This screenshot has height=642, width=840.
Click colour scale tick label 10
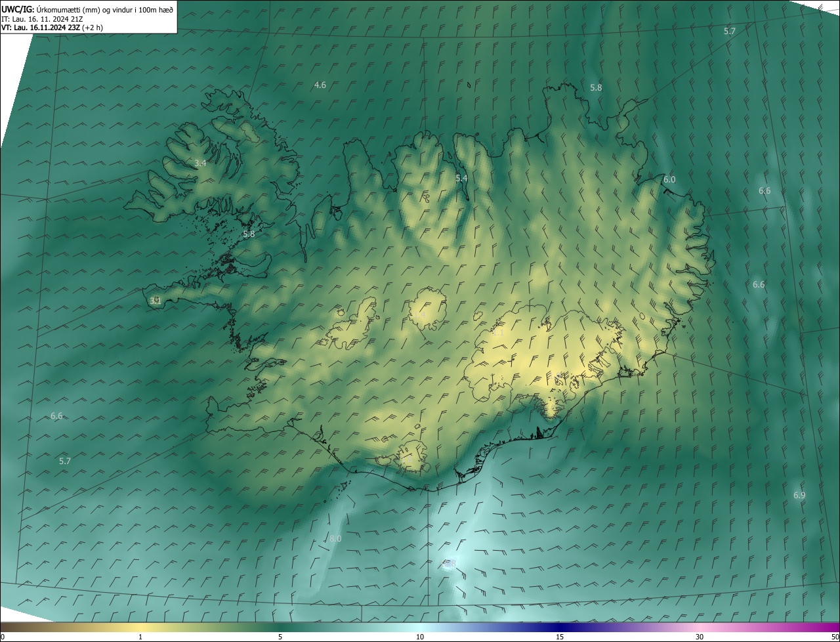pyautogui.click(x=420, y=637)
